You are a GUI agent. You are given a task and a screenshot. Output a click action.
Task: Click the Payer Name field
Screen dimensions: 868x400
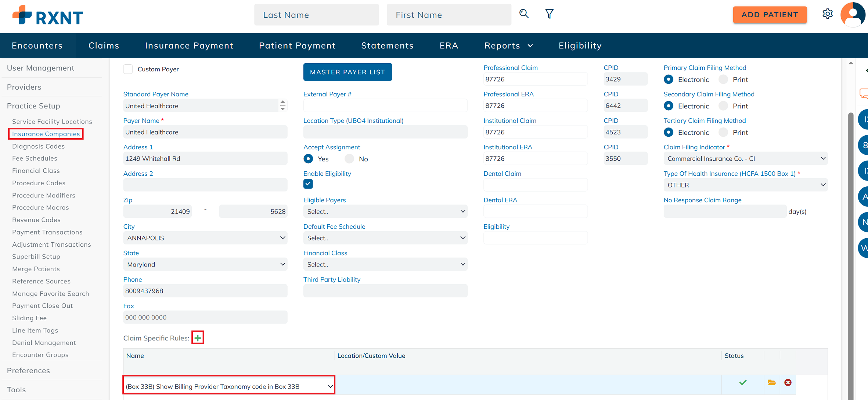205,132
